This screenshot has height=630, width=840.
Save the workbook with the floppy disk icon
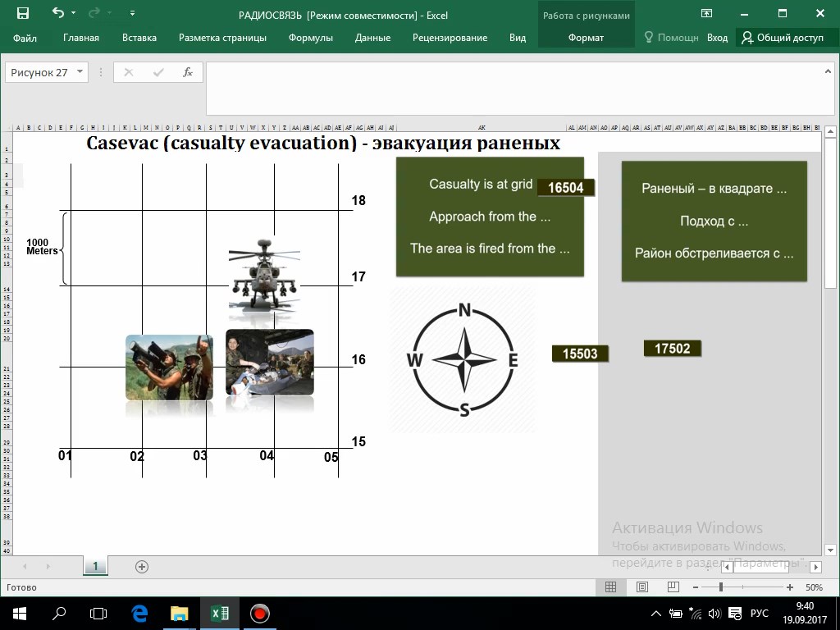[x=22, y=13]
